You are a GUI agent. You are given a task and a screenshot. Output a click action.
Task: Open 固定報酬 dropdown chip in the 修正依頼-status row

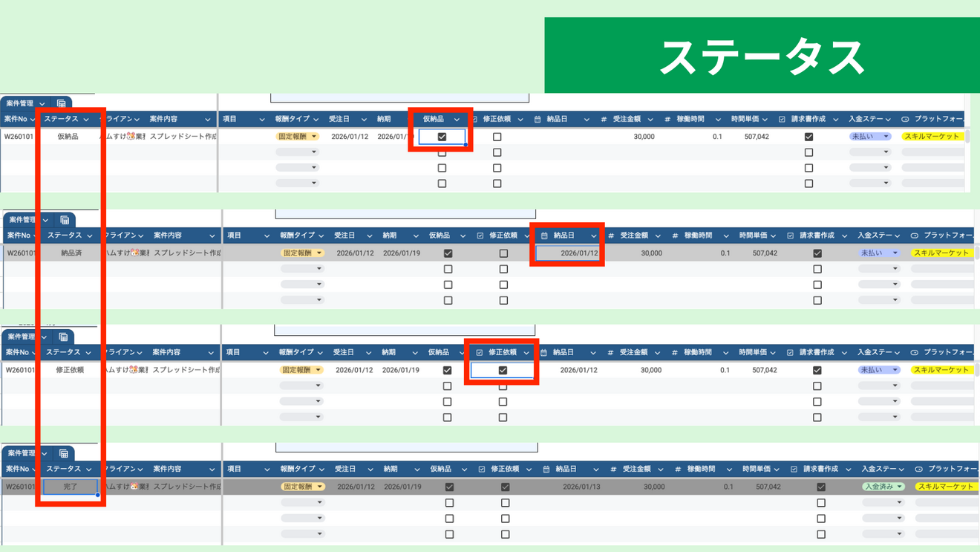(301, 370)
